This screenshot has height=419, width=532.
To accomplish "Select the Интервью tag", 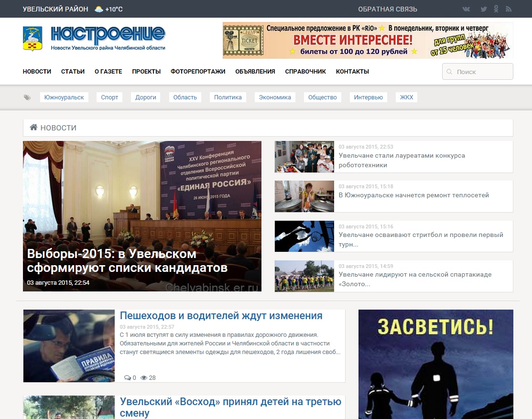I will point(369,97).
